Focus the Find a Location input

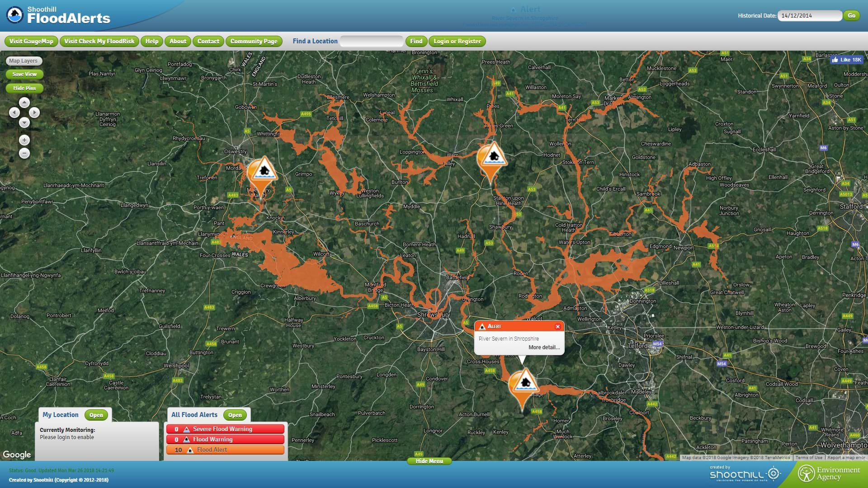click(x=371, y=41)
